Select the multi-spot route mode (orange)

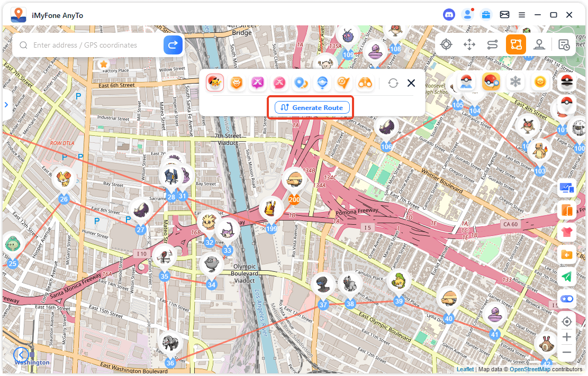(x=515, y=44)
